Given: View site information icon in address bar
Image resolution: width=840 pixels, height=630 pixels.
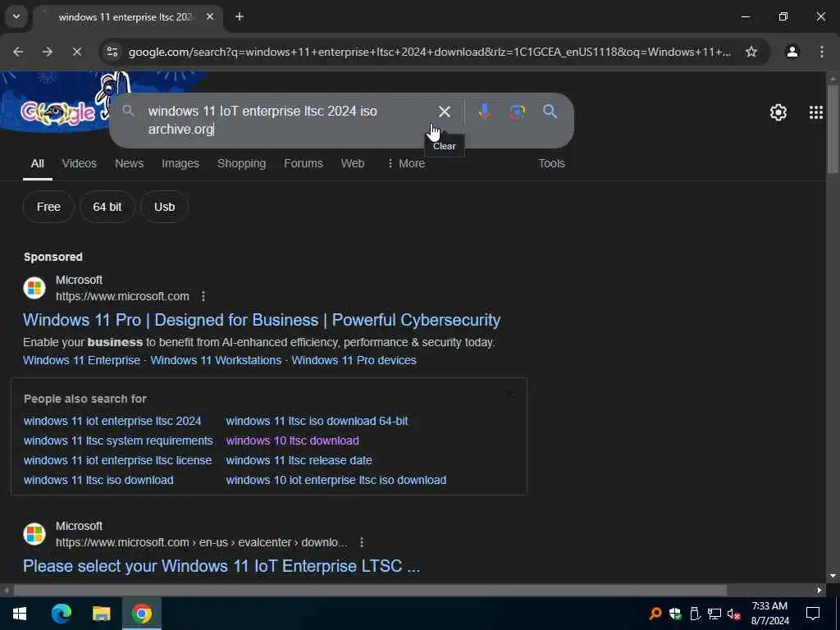Looking at the screenshot, I should tap(112, 52).
